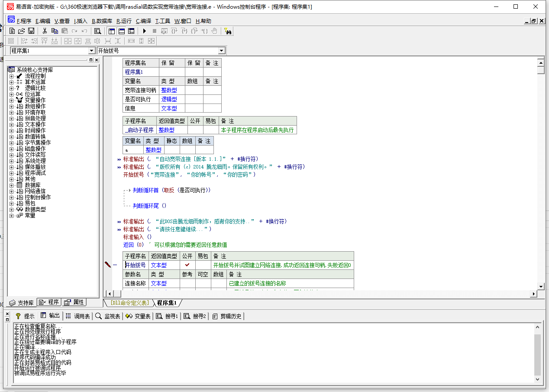Click the Open folder toolbar icon
This screenshot has width=549, height=392.
[x=21, y=31]
